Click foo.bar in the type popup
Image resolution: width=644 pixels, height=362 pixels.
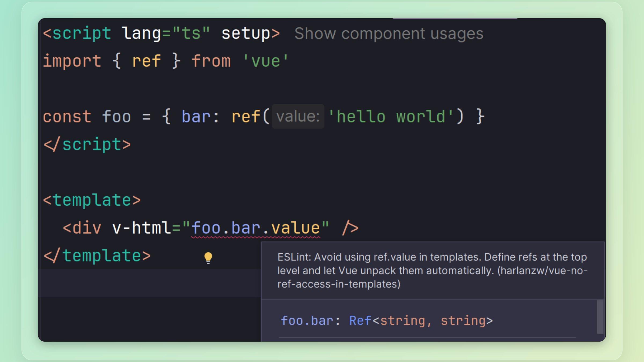307,321
